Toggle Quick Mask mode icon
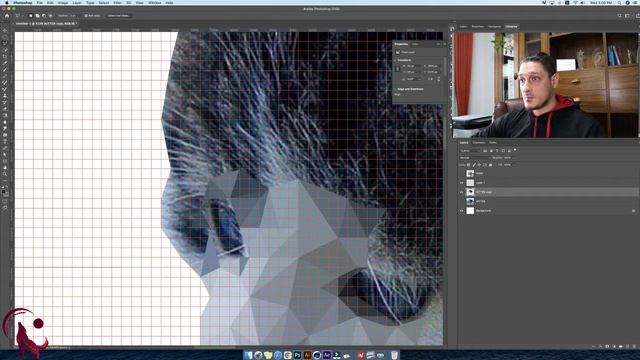Image resolution: width=640 pixels, height=360 pixels. (x=5, y=201)
